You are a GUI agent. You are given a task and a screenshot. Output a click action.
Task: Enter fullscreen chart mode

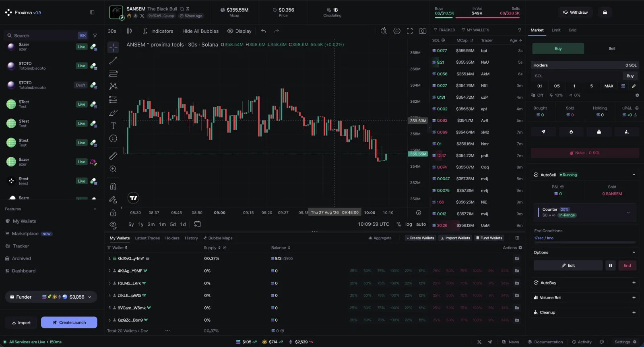click(410, 31)
